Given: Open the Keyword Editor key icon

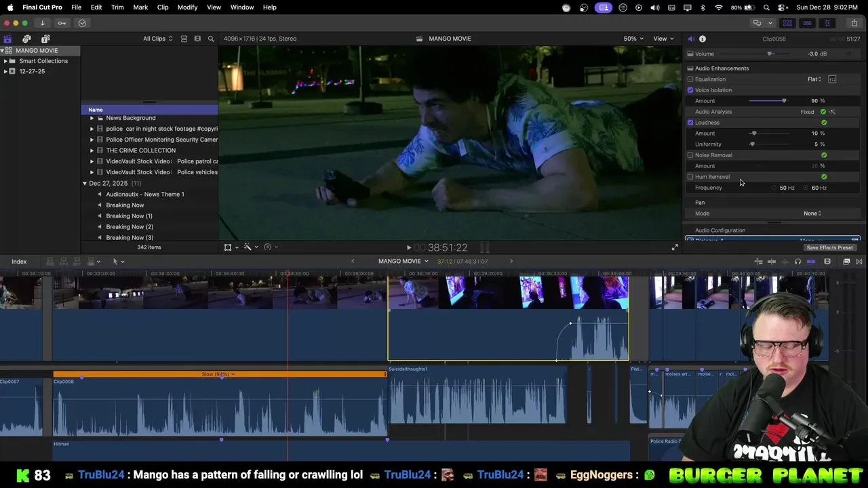Looking at the screenshot, I should pyautogui.click(x=62, y=23).
